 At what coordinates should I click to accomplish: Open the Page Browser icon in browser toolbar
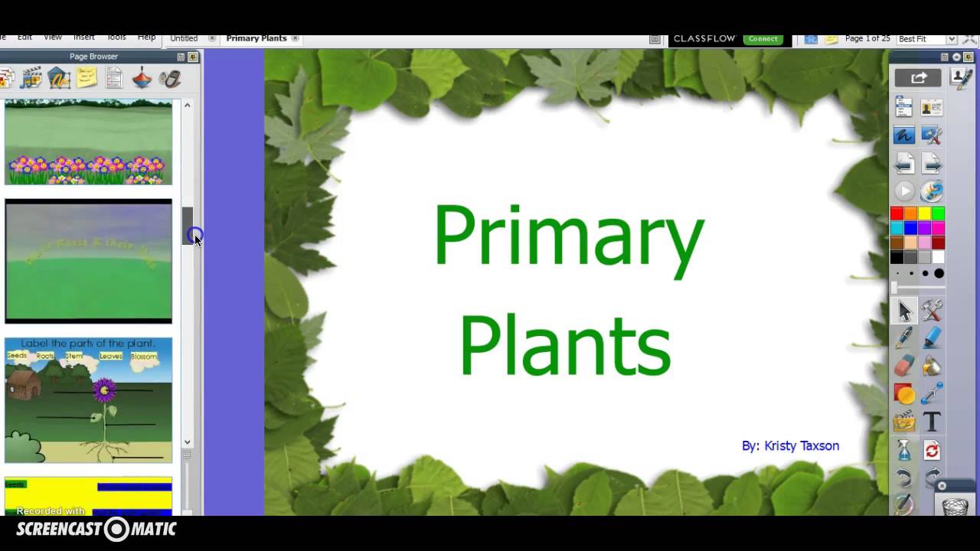[6, 77]
